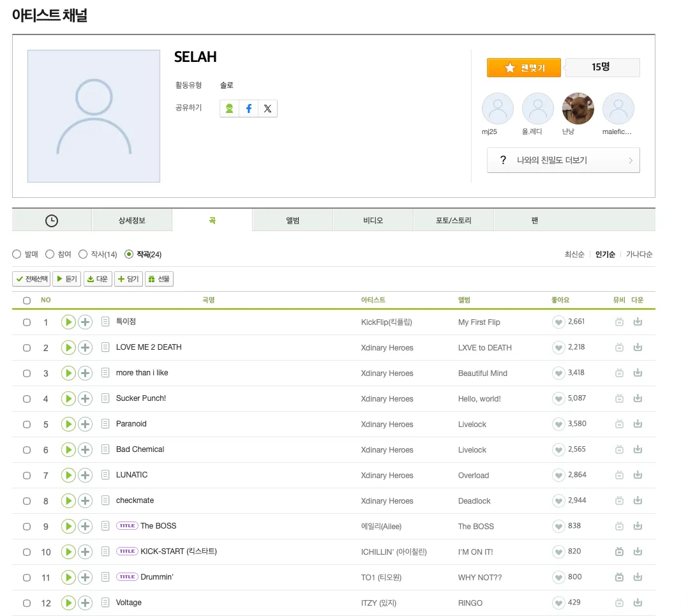Open album link WHY NOT??

point(480,578)
